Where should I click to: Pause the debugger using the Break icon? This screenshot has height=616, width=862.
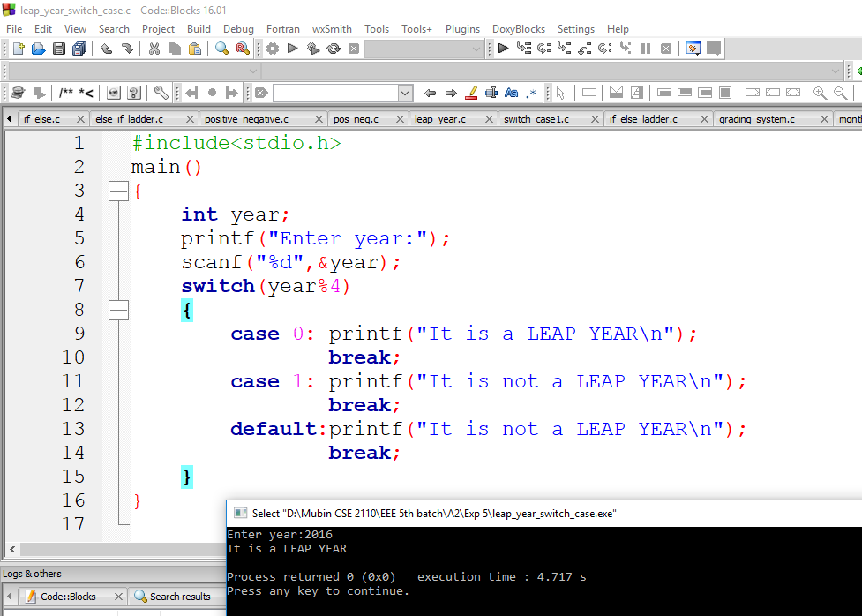(x=646, y=49)
